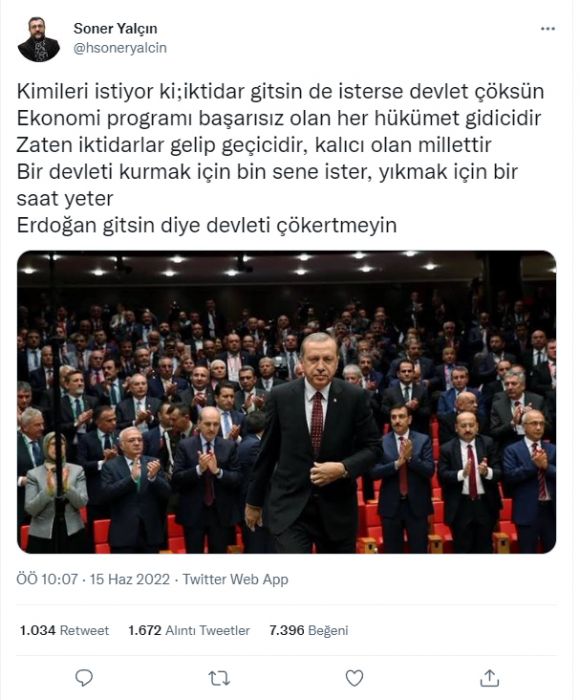The height and width of the screenshot is (700, 580).
Task: Open the share upload arrow icon
Action: coord(489,678)
